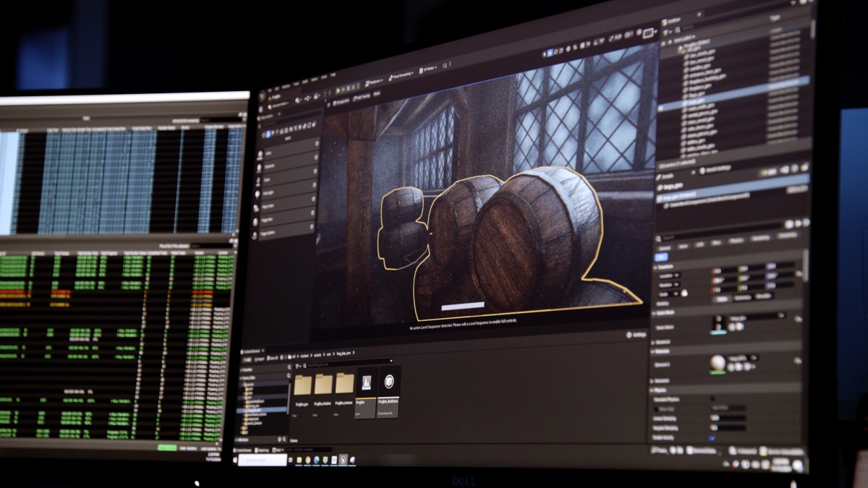The height and width of the screenshot is (488, 868).
Task: Click Trigger Box icon in Place Actors
Action: 255,222
